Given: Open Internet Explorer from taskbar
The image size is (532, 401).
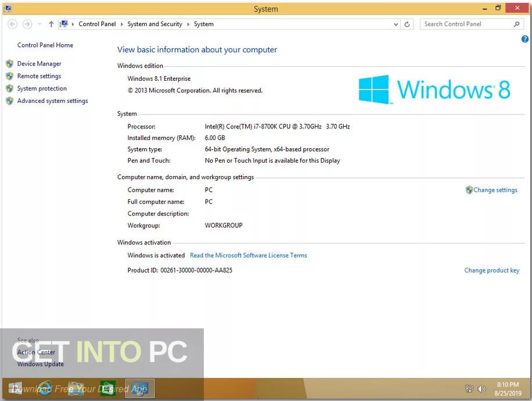Looking at the screenshot, I should [45, 388].
